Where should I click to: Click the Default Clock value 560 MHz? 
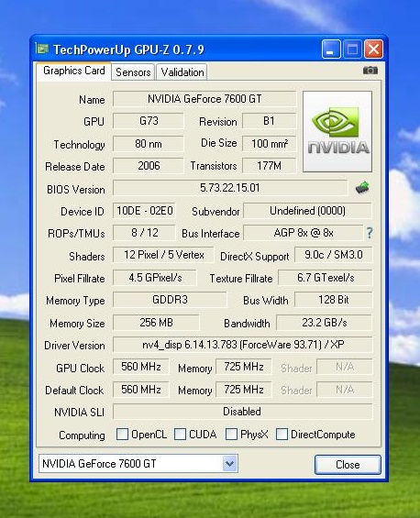pyautogui.click(x=141, y=390)
